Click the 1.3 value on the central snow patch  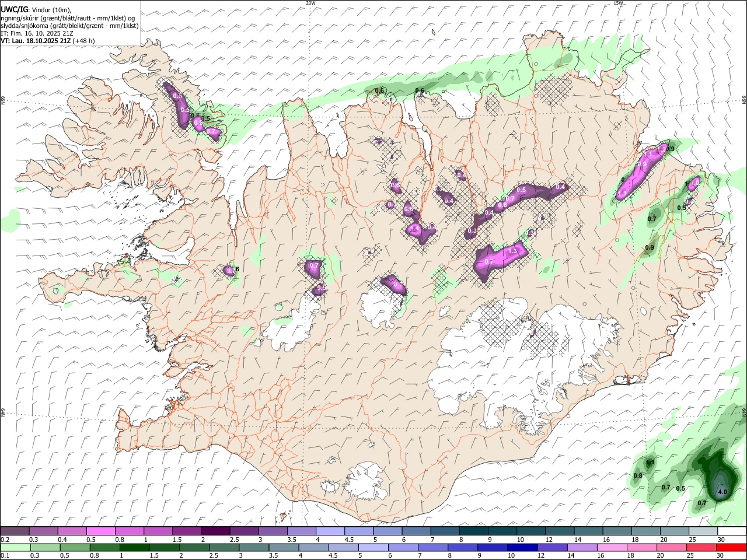click(x=513, y=251)
